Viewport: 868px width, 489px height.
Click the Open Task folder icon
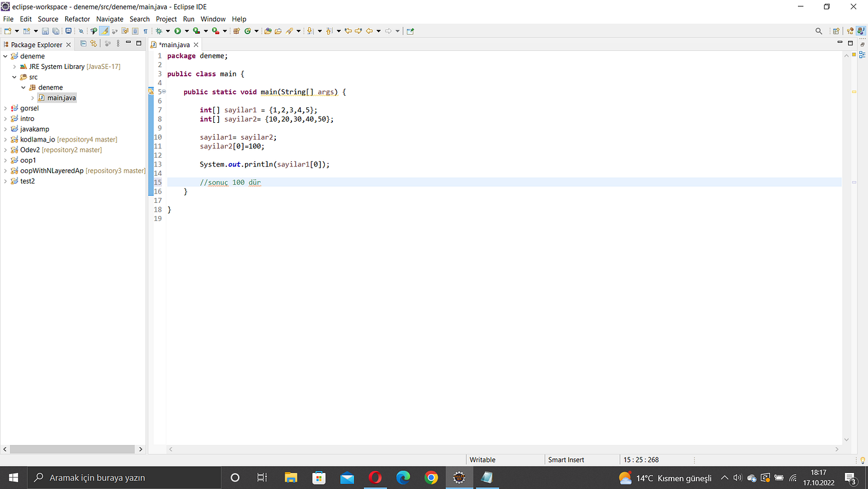pos(278,31)
